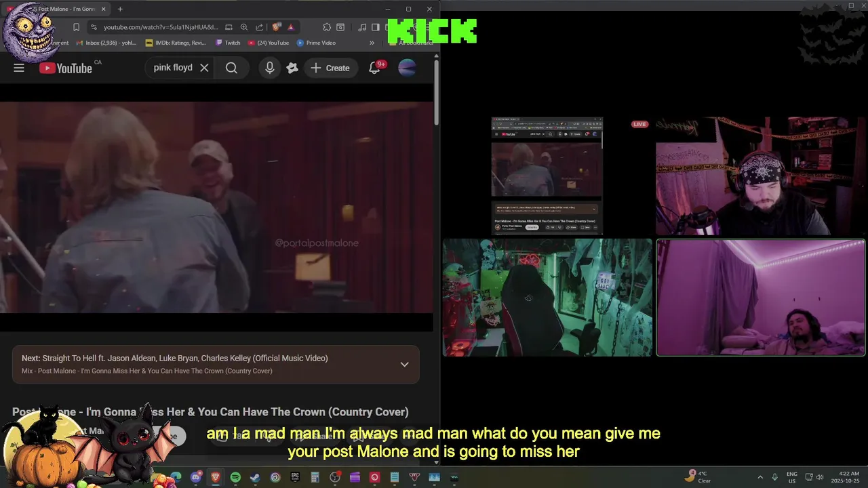
Task: Open the YouTube hamburger guide menu
Action: tap(19, 68)
